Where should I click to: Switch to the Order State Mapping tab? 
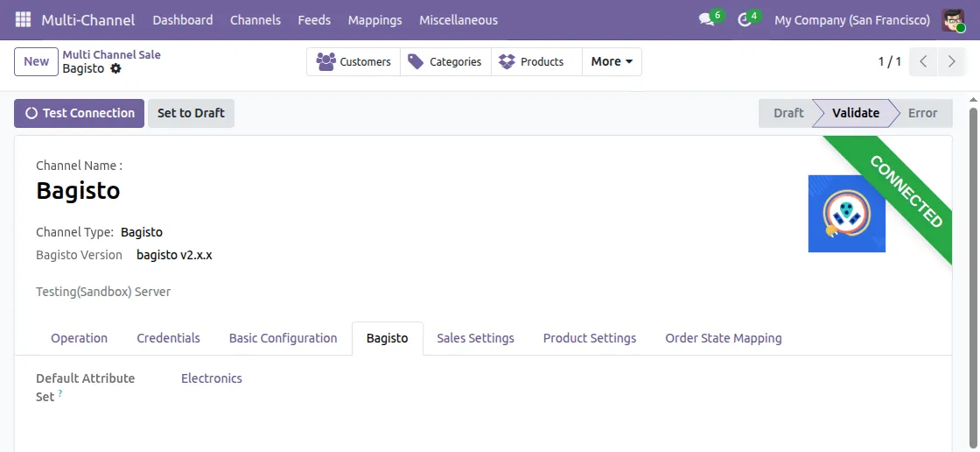pyautogui.click(x=723, y=338)
